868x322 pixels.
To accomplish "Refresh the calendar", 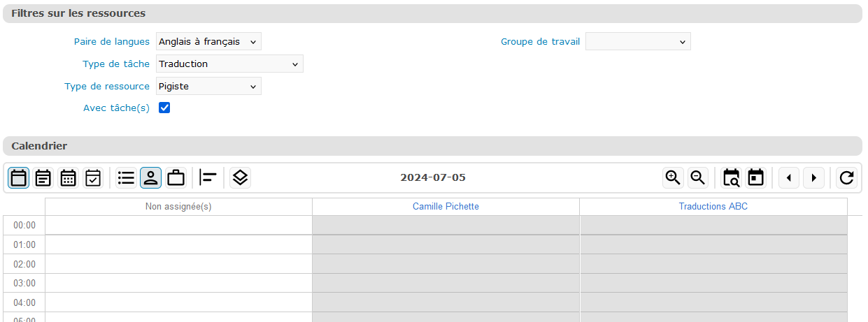I will [x=846, y=178].
